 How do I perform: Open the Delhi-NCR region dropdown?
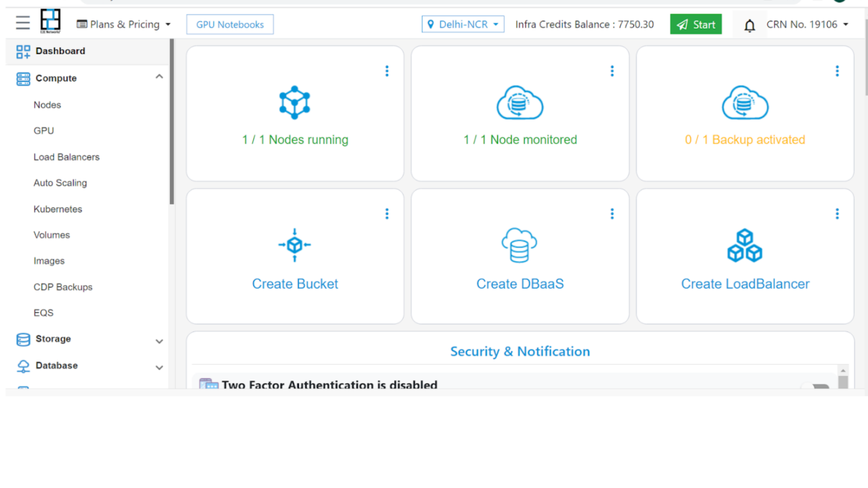[463, 24]
